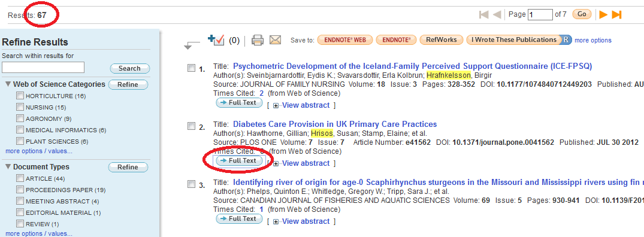Check the HORTICULTURE category box

tap(19, 96)
